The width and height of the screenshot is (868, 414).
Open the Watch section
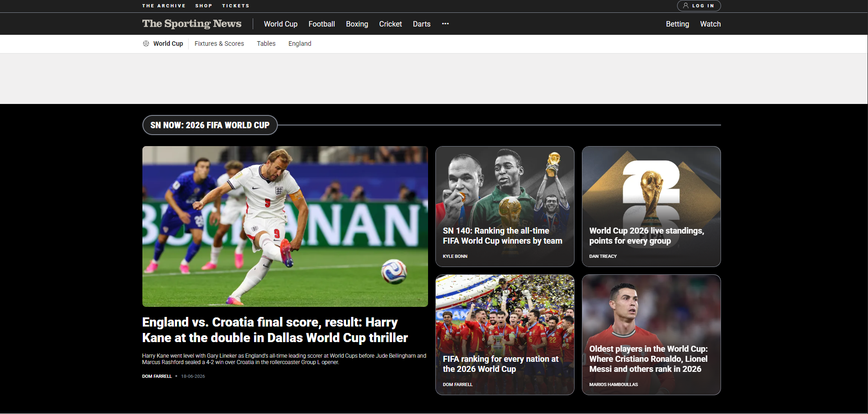click(711, 24)
